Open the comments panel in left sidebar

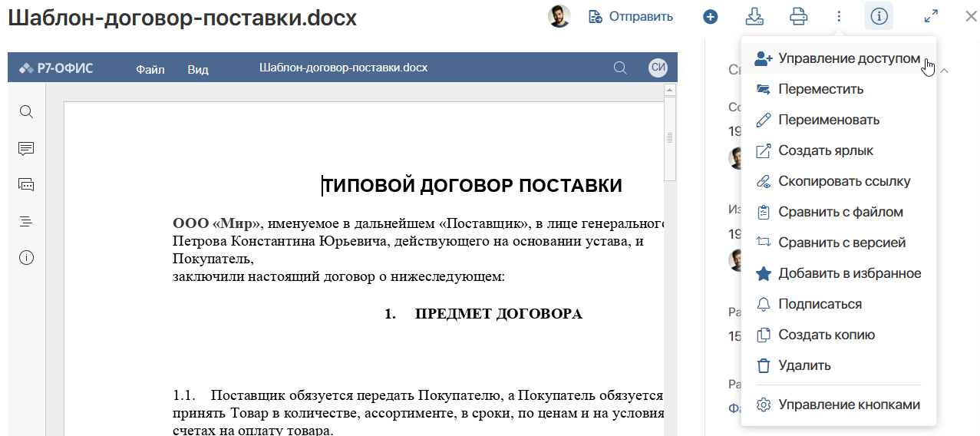point(26,148)
